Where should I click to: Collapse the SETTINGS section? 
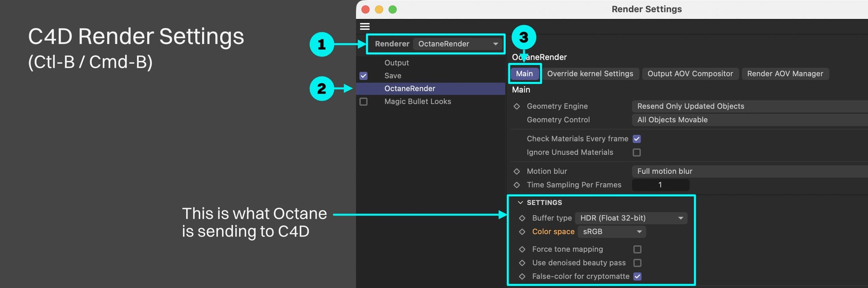[520, 203]
